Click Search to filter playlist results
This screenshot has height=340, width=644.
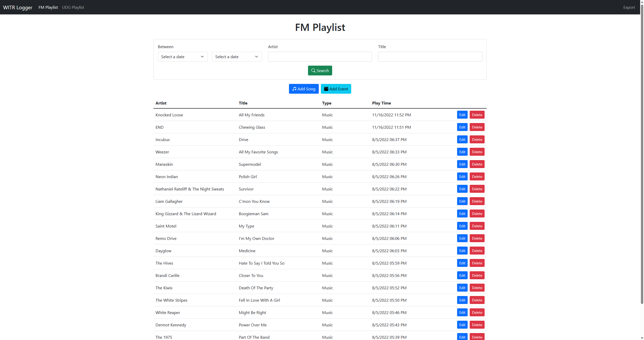320,70
